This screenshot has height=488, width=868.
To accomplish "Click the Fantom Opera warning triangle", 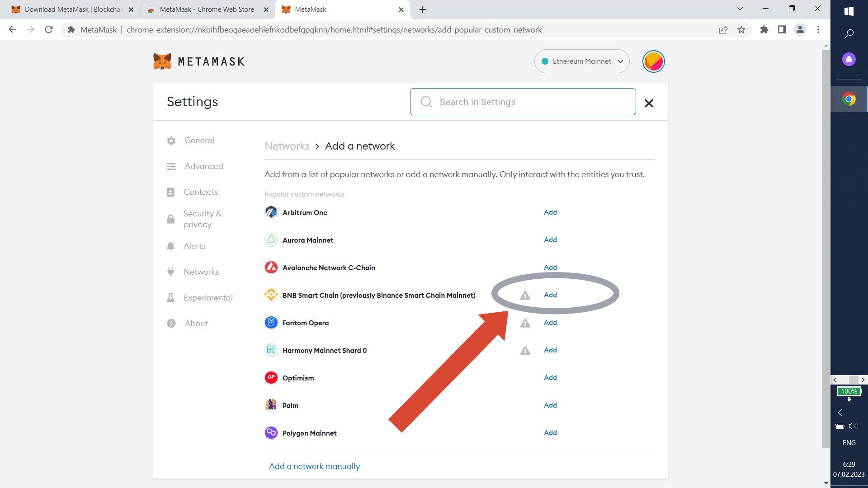I will [x=525, y=323].
